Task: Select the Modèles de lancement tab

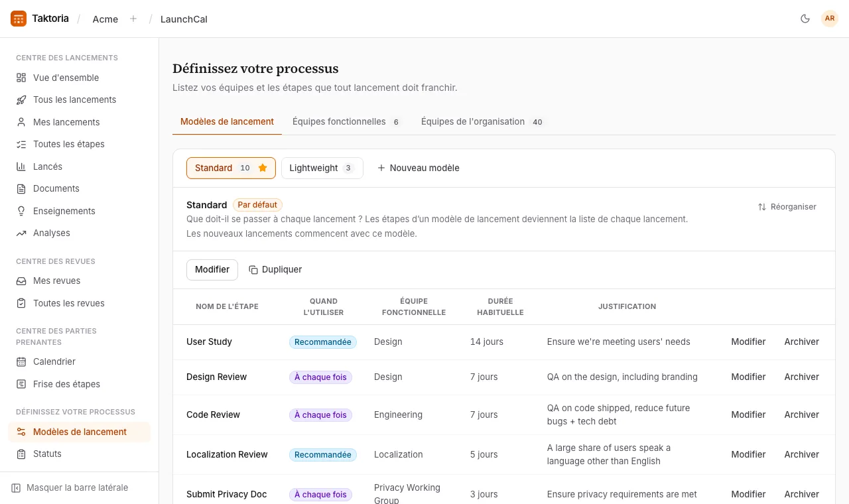Action: 227,121
